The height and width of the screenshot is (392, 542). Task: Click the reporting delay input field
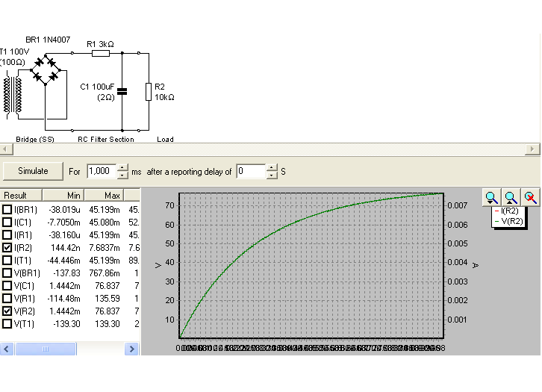(252, 171)
